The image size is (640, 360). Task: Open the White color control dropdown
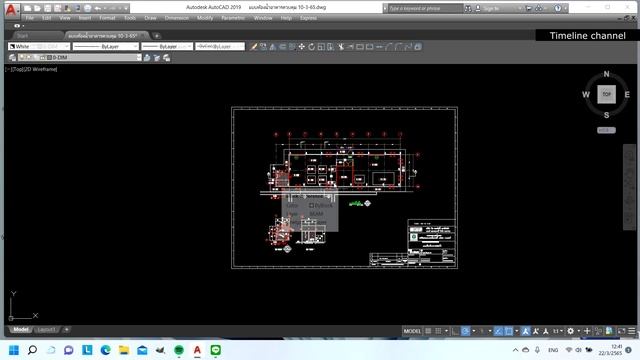click(x=39, y=47)
